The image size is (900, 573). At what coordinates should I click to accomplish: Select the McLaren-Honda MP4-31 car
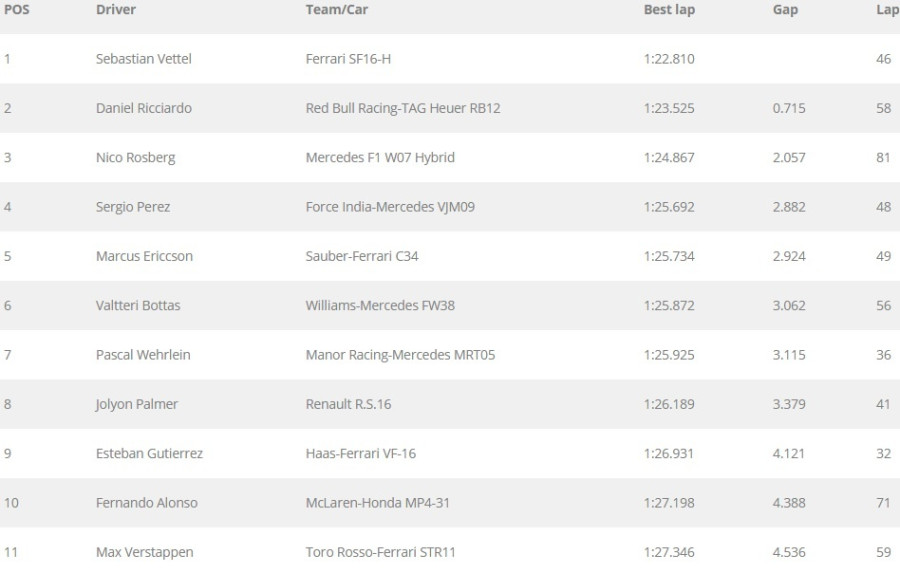pos(377,503)
